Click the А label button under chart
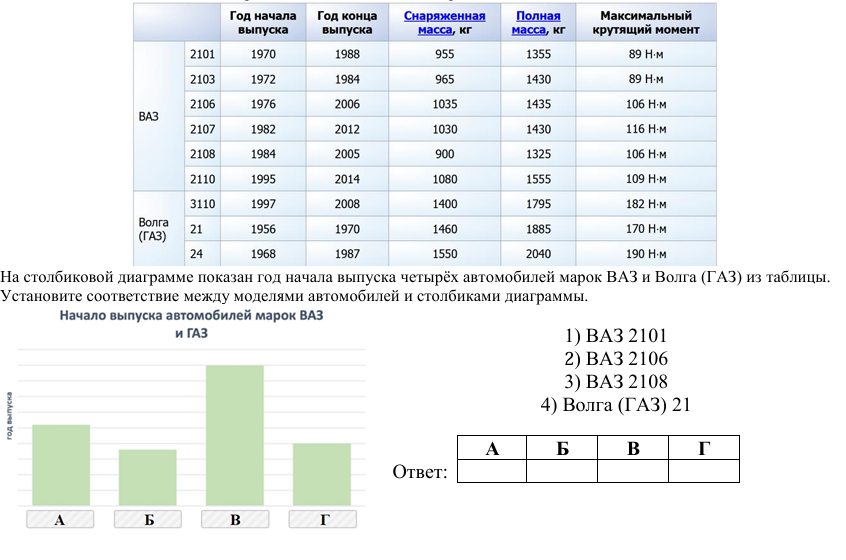846x560 pixels. (x=60, y=519)
